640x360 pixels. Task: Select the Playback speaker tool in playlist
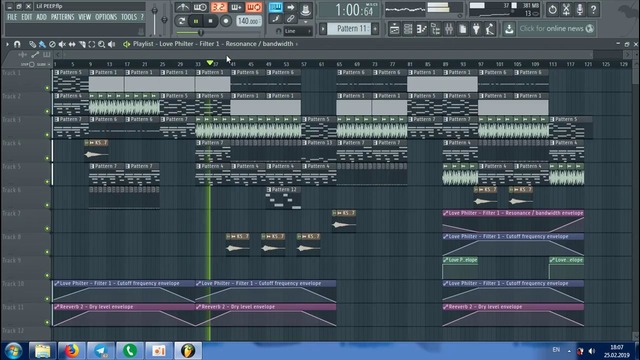coord(111,44)
